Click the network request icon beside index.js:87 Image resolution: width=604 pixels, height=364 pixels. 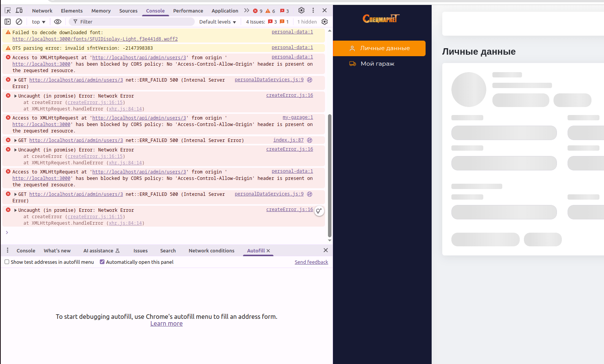tap(310, 140)
